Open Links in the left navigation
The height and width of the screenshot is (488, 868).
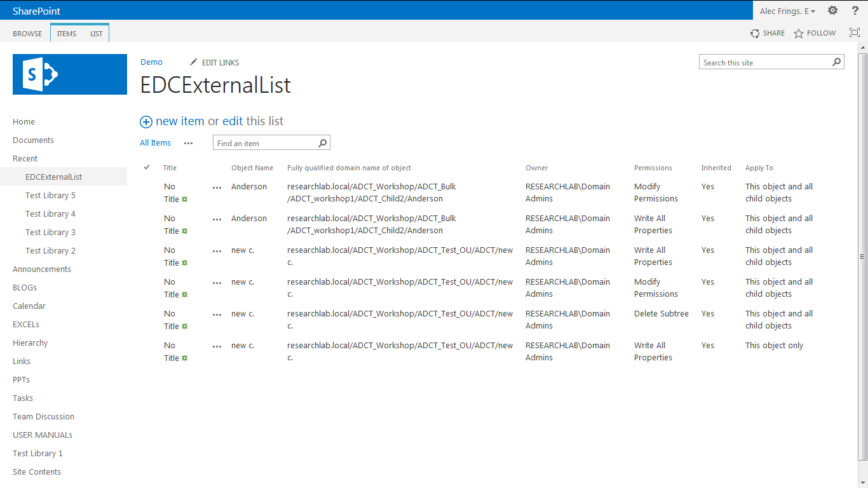coord(22,361)
